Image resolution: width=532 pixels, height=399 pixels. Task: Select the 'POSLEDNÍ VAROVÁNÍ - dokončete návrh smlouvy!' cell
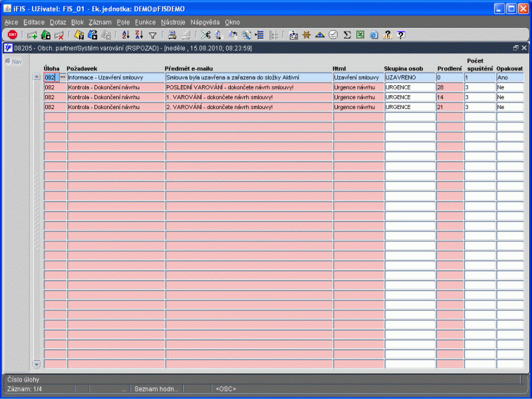pos(249,87)
